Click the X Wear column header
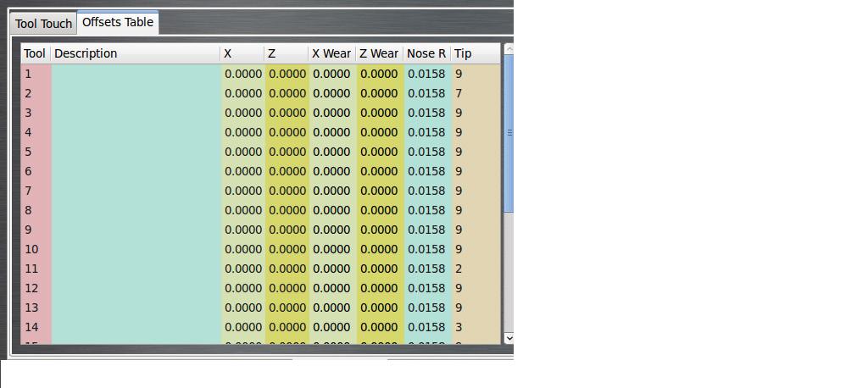The image size is (868, 388). pyautogui.click(x=331, y=53)
